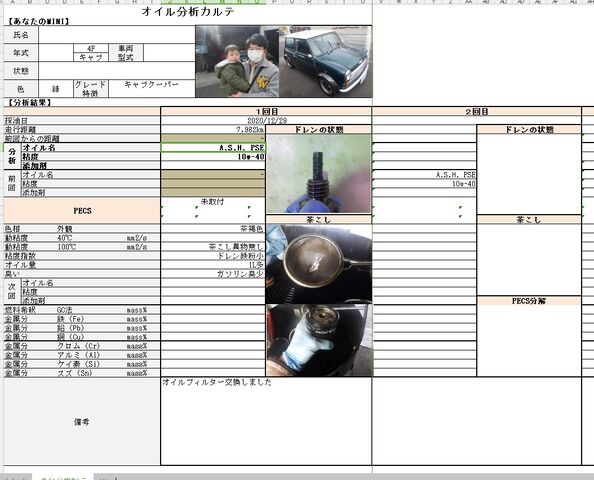
Task: Click the empty name field beside 氏名
Action: 117,35
